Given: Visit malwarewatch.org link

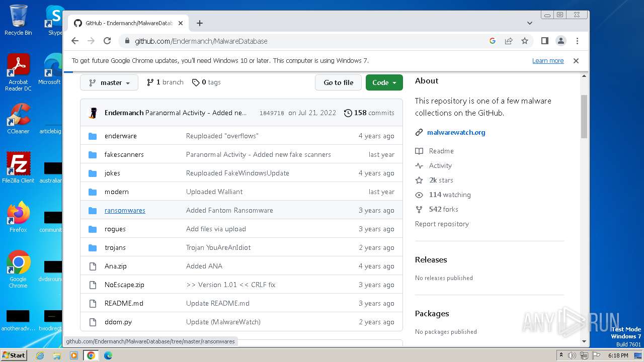Looking at the screenshot, I should 456,133.
